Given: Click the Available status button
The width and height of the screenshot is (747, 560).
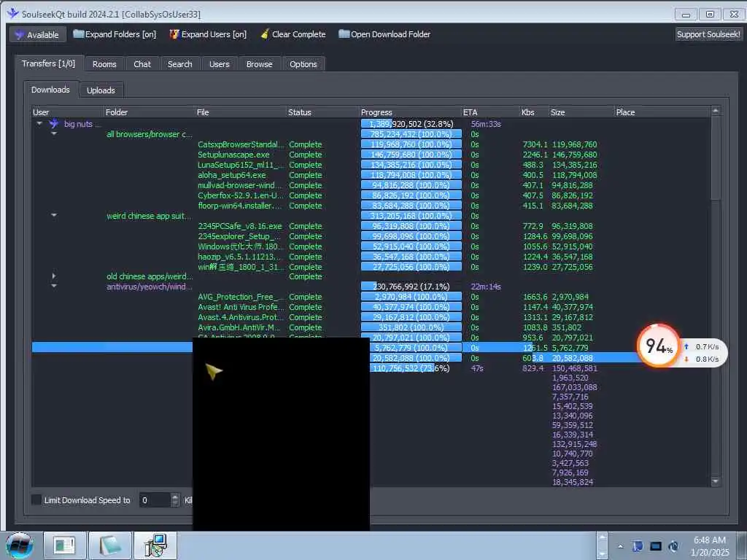Looking at the screenshot, I should click(38, 35).
